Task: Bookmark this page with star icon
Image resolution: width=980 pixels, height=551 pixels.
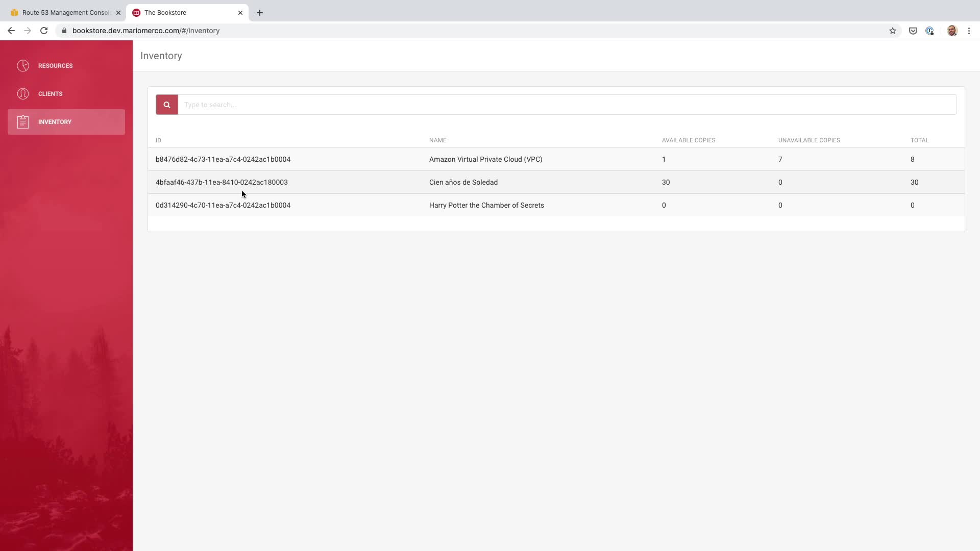Action: pyautogui.click(x=892, y=31)
